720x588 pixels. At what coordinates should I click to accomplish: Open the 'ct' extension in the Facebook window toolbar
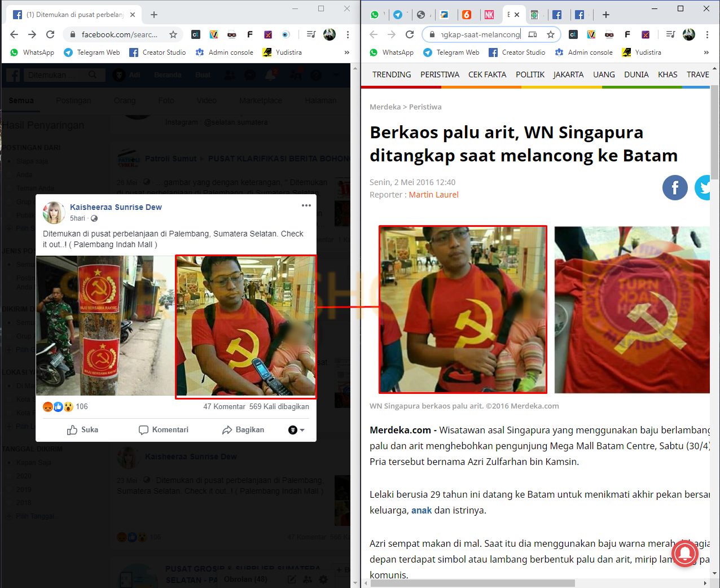click(196, 34)
